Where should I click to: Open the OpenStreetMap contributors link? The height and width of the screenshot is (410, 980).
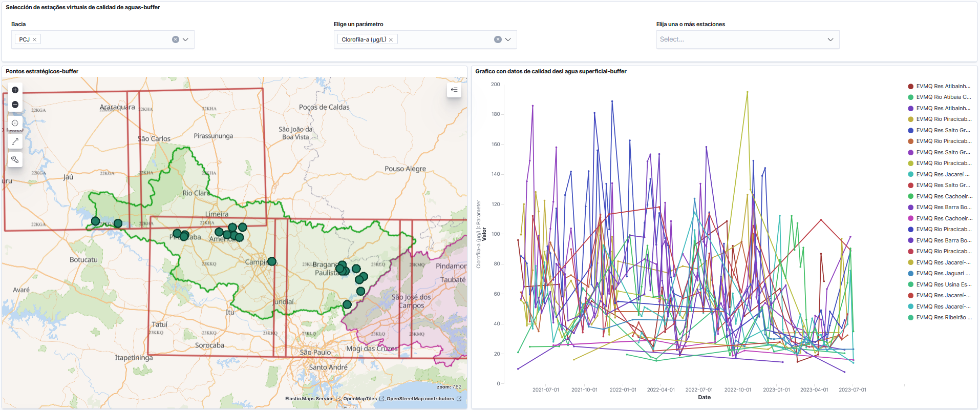click(x=420, y=399)
